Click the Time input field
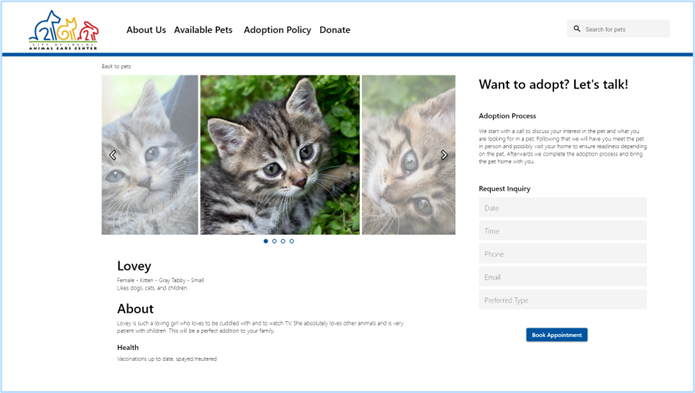The width and height of the screenshot is (695, 393). (x=562, y=231)
